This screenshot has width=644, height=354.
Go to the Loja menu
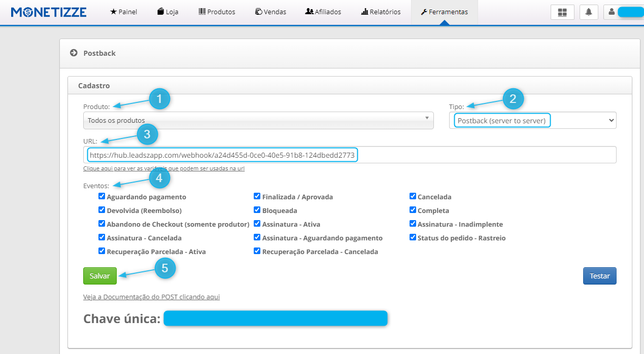click(167, 12)
